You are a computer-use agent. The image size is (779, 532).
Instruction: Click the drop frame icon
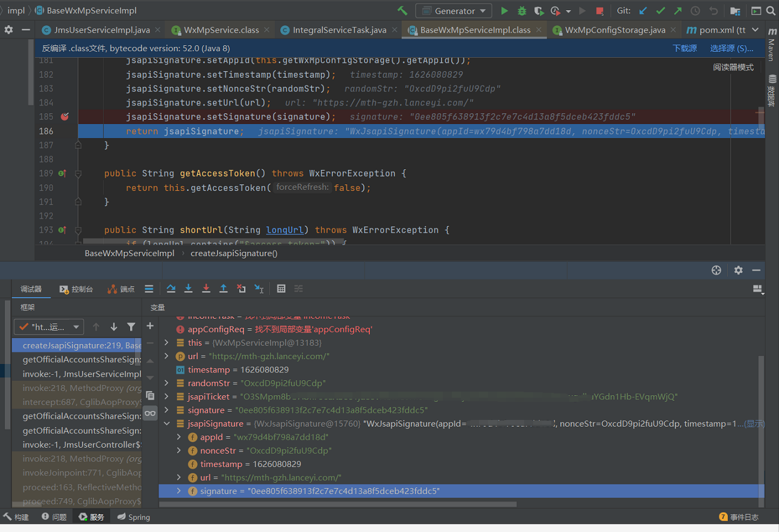point(241,289)
